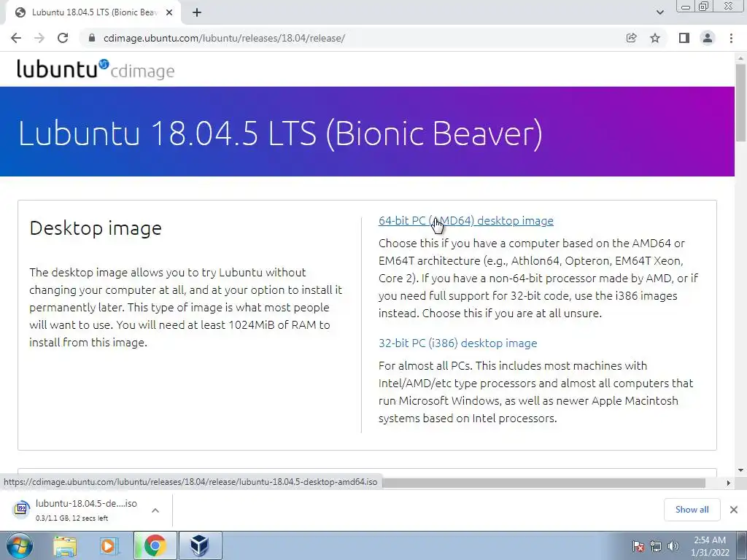Bookmark this page with the star
Viewport: 747px width, 560px height.
point(655,38)
